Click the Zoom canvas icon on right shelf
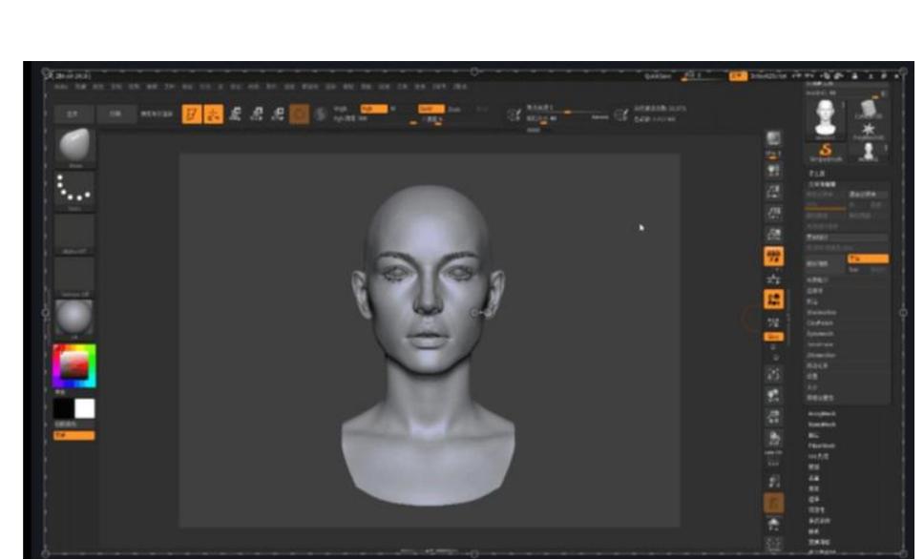 (x=774, y=193)
